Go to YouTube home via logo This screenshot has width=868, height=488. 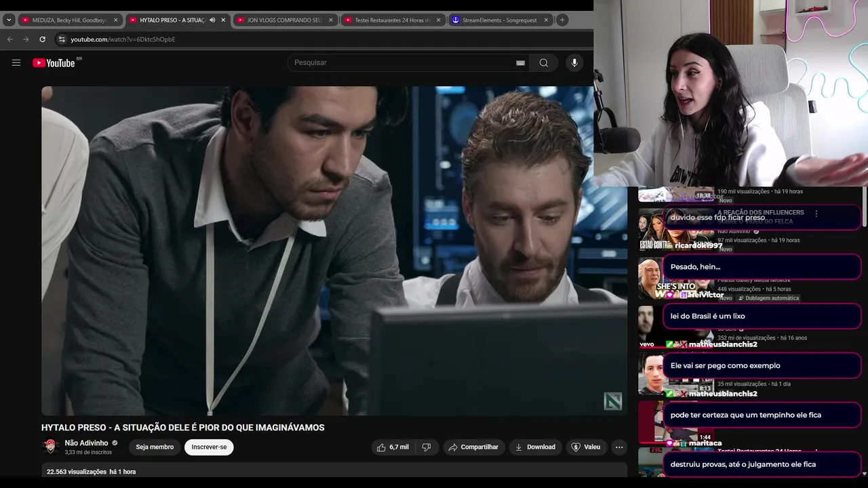coord(54,63)
